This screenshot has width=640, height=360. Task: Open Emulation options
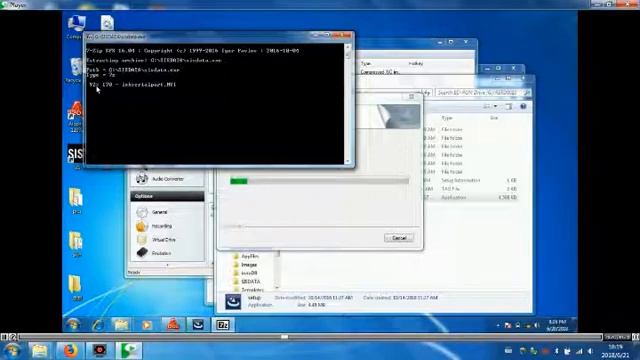pos(161,253)
